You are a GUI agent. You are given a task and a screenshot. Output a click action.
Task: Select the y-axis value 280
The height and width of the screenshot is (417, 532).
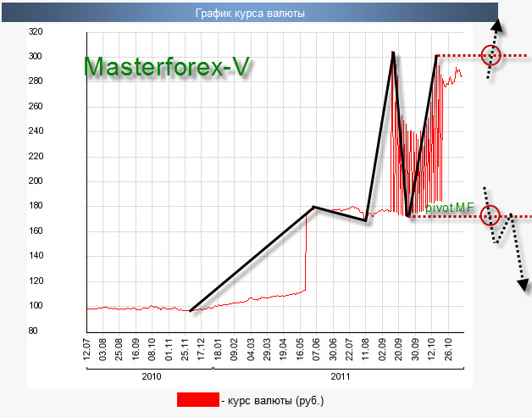tap(36, 81)
